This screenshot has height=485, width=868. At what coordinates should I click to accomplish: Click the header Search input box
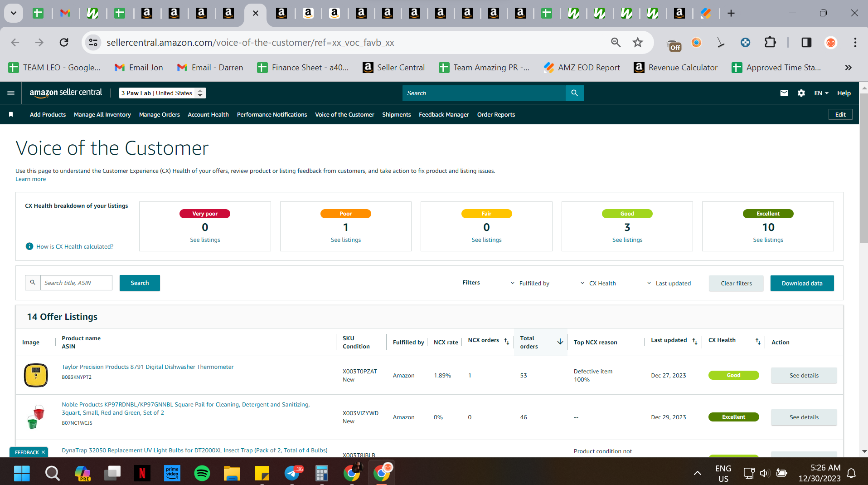coord(484,93)
